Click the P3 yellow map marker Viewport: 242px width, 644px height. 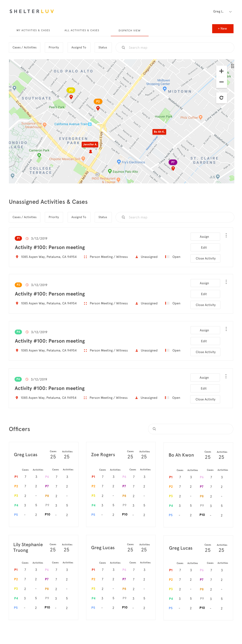coord(71,90)
